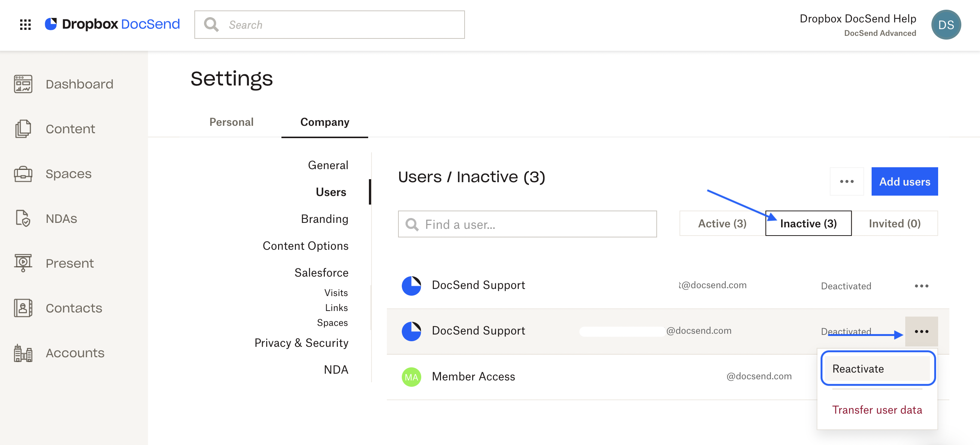Click the NDAs sidebar icon
Viewport: 980px width, 445px height.
click(23, 218)
